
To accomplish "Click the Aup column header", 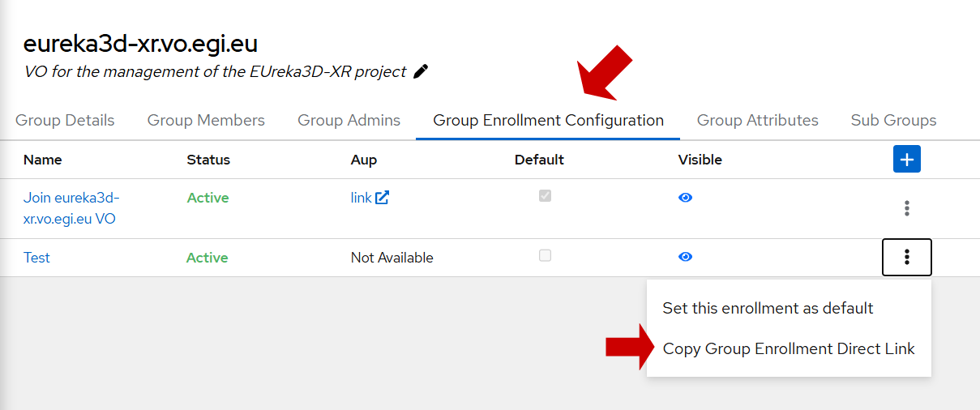I will [x=363, y=160].
